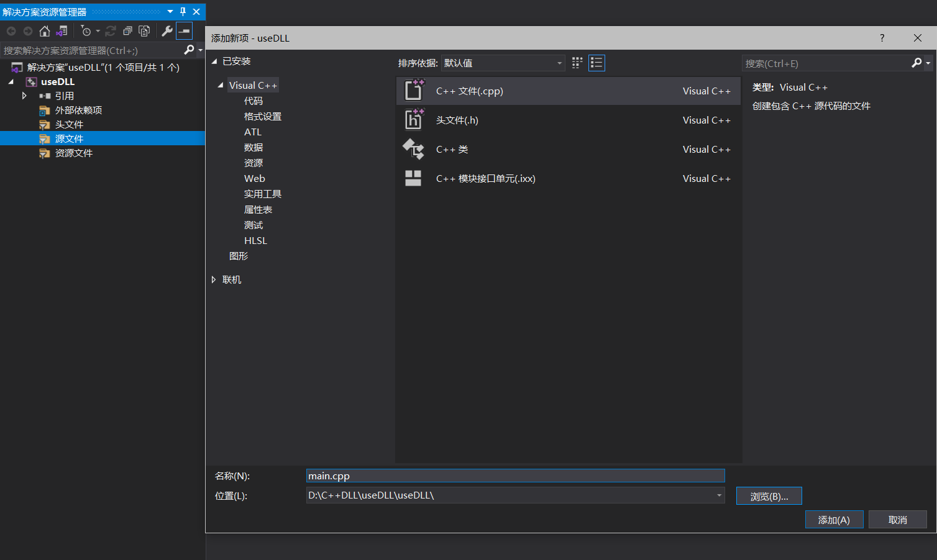The width and height of the screenshot is (937, 560).
Task: Click inside the 名称 filename input field
Action: pyautogui.click(x=514, y=476)
